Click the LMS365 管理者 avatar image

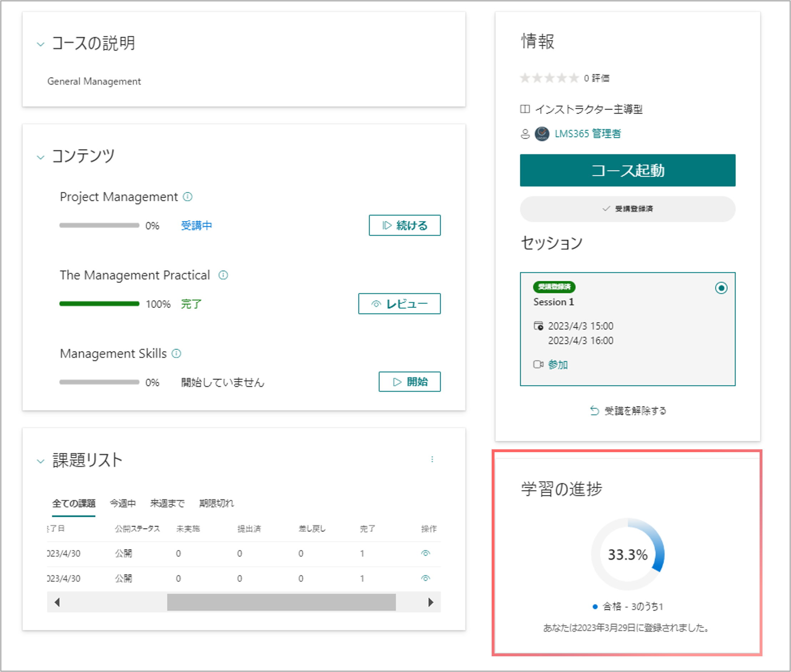click(542, 134)
